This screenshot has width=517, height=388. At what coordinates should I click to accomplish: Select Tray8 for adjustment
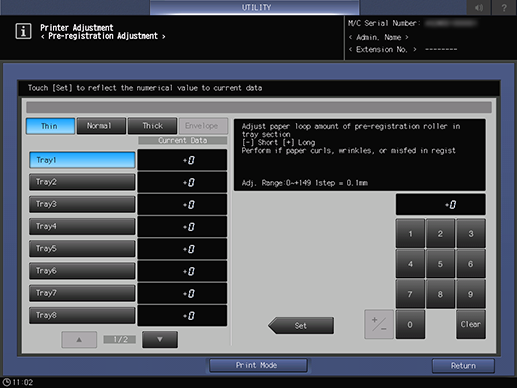coord(82,315)
